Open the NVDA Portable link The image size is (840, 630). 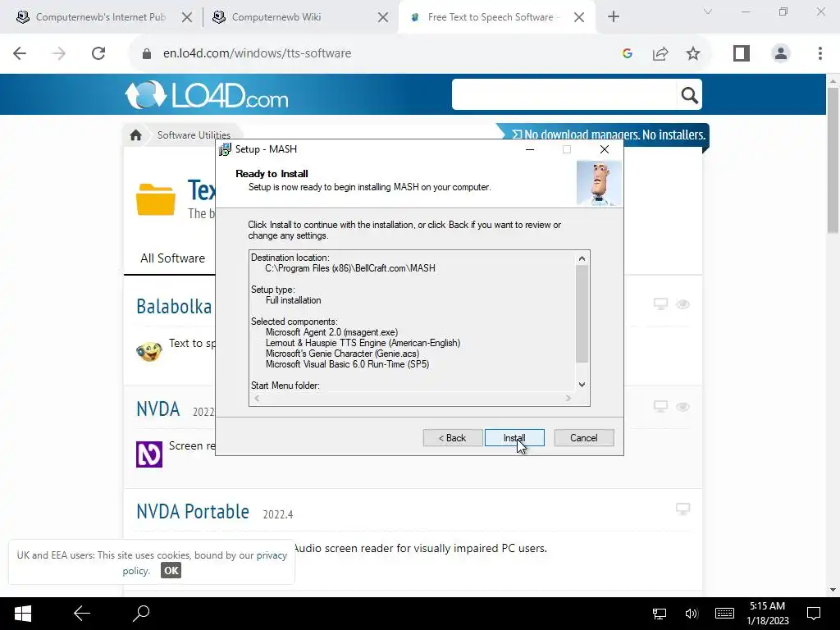coord(193,512)
